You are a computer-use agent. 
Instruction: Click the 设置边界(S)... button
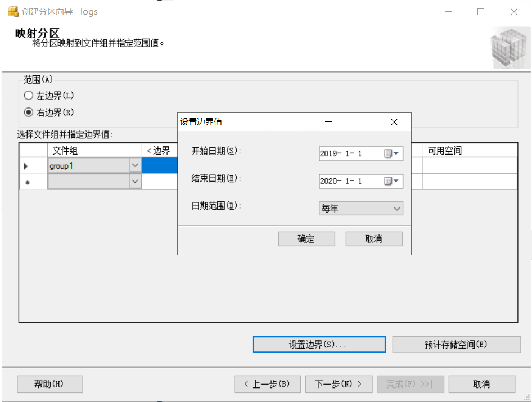tap(319, 345)
